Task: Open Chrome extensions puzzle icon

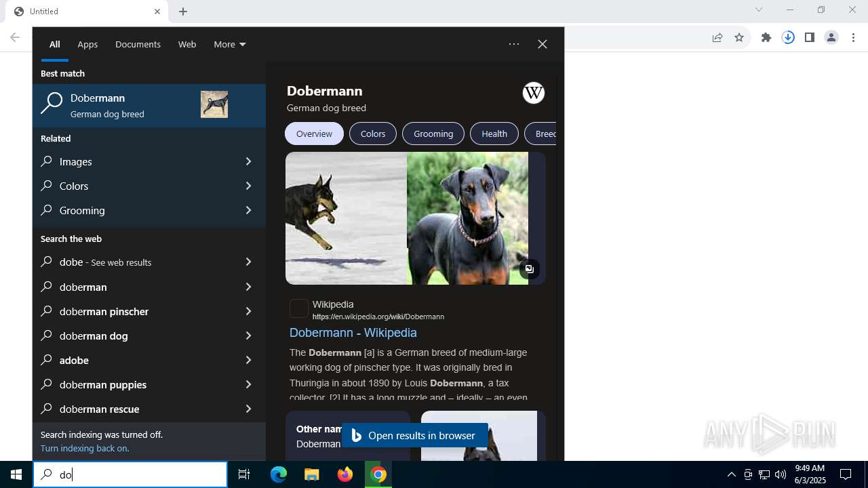Action: pyautogui.click(x=766, y=37)
